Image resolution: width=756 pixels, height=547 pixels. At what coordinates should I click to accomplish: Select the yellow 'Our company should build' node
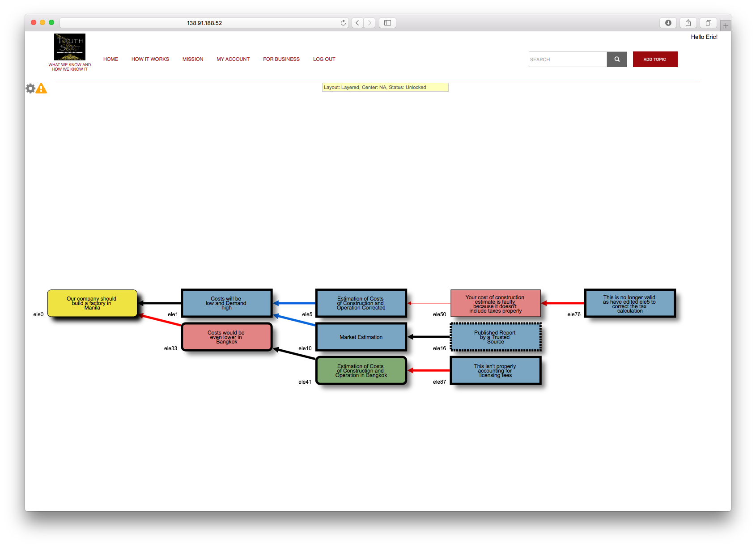[x=92, y=303]
